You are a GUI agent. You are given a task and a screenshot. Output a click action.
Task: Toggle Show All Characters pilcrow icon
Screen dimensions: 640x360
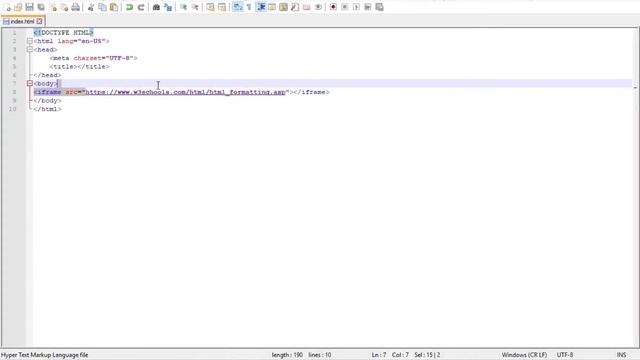pos(249,7)
